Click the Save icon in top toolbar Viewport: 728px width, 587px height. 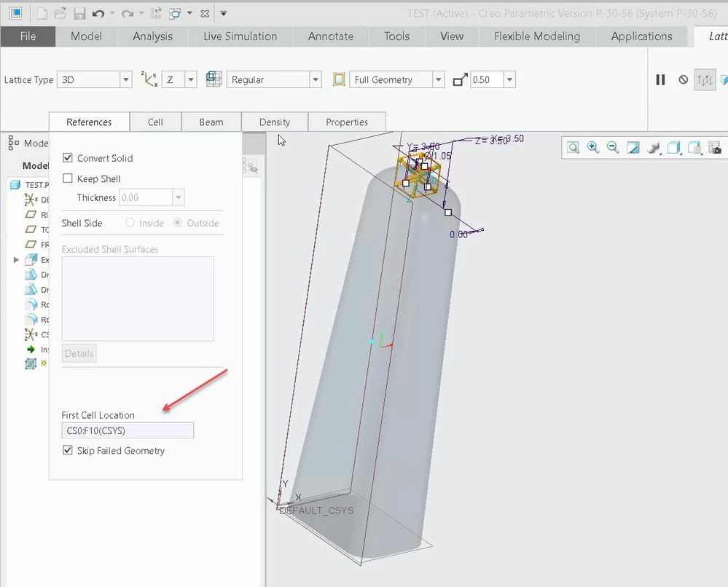click(x=79, y=13)
